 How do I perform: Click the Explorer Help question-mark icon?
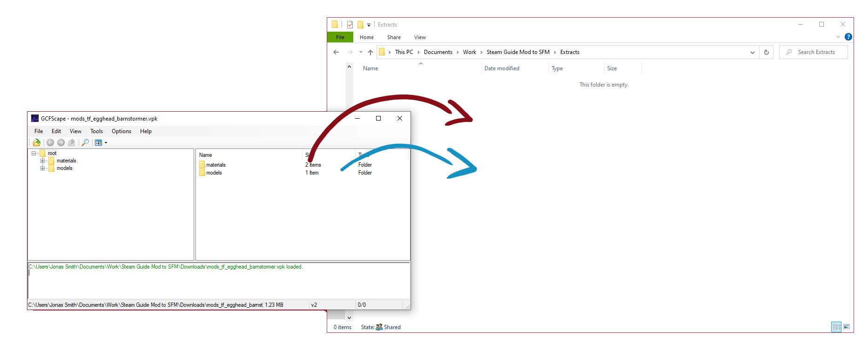(848, 37)
